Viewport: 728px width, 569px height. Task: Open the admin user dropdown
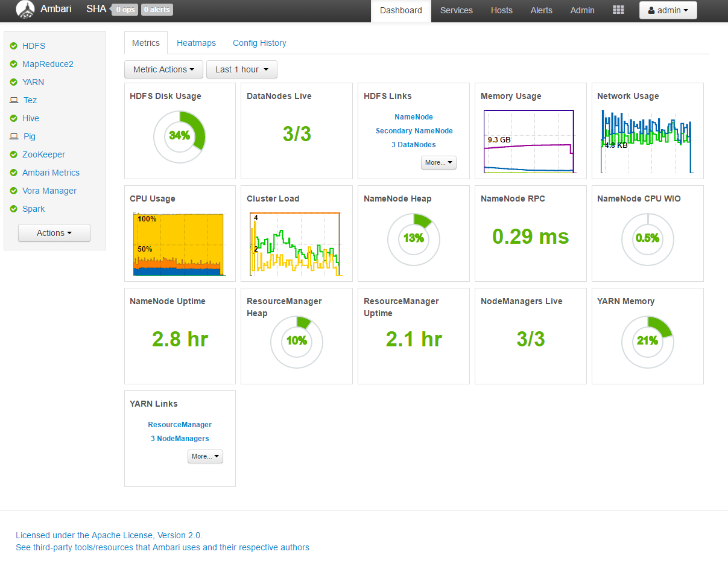pyautogui.click(x=668, y=10)
